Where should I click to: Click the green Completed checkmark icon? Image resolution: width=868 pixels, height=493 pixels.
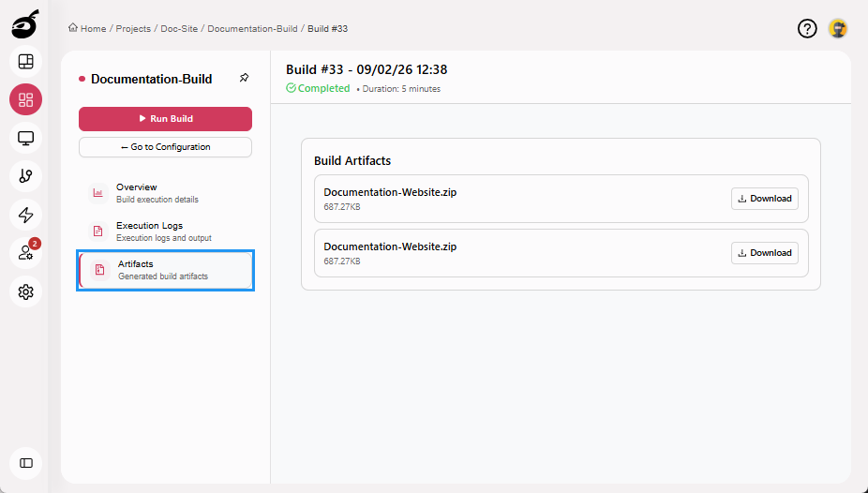(291, 88)
